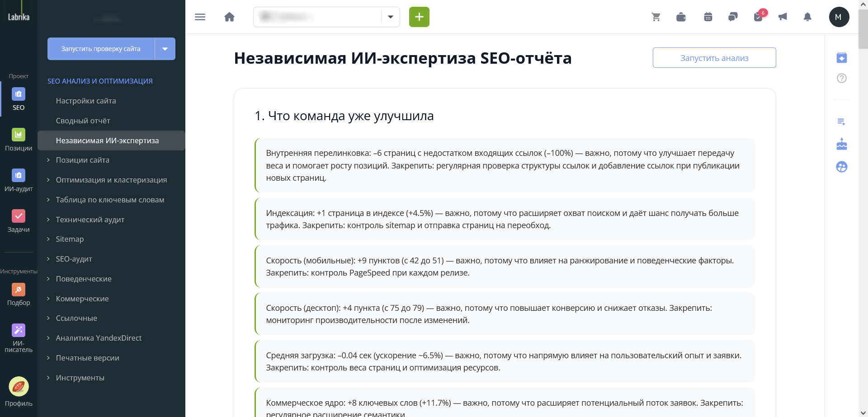Open the chat messages icon

(733, 17)
